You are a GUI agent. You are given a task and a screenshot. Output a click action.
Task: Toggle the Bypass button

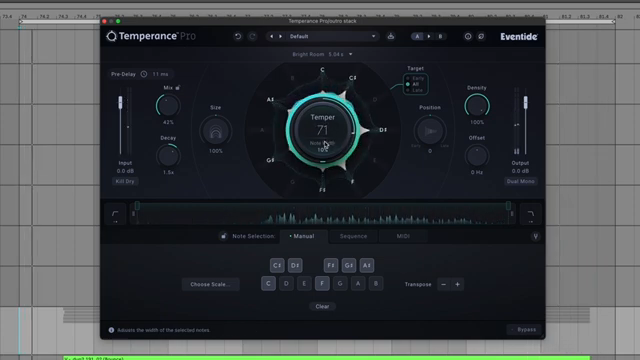(524, 329)
